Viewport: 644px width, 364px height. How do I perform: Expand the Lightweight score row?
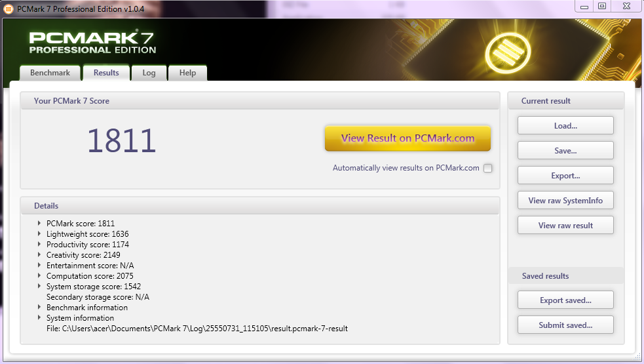point(39,233)
